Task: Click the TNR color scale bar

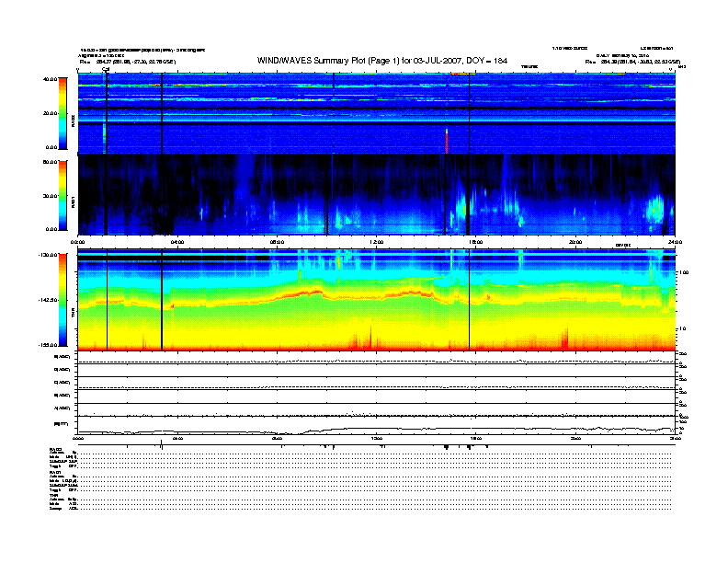Action: (x=63, y=300)
